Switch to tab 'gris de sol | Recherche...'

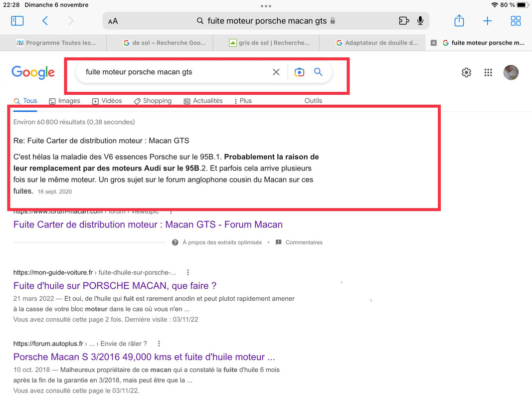266,43
